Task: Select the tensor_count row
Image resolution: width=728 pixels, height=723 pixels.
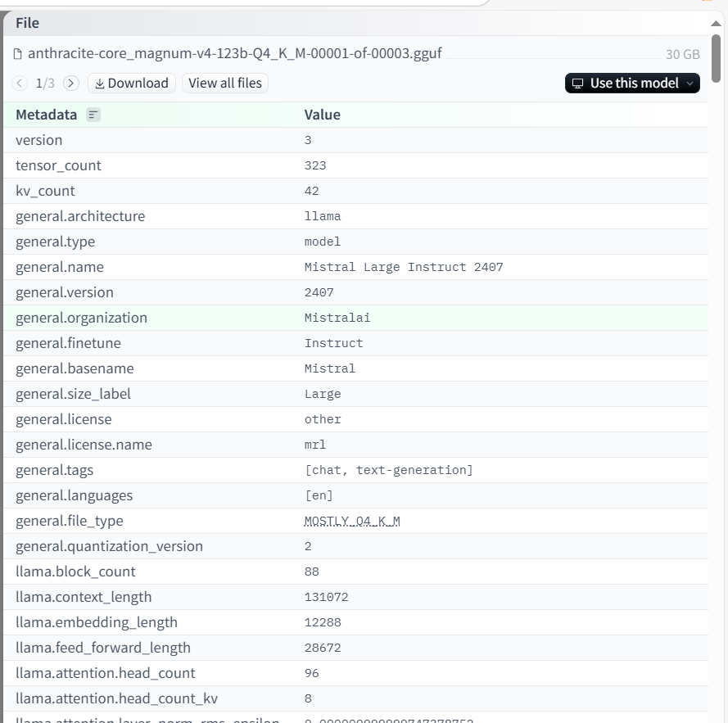Action: [355, 165]
